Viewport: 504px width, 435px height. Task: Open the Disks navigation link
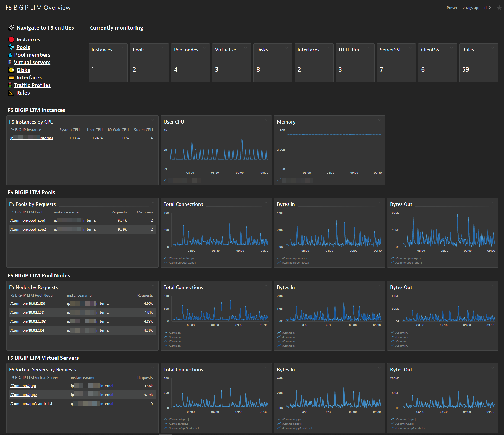(23, 70)
